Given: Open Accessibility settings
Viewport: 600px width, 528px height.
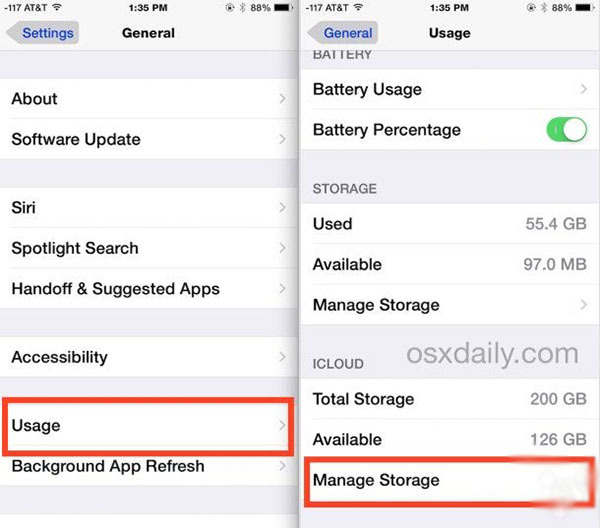Looking at the screenshot, I should click(x=149, y=357).
